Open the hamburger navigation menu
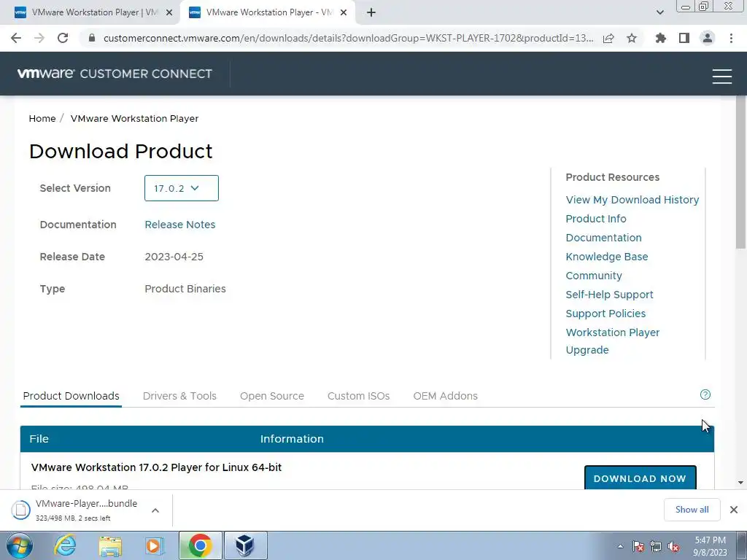The image size is (747, 560). coord(721,76)
